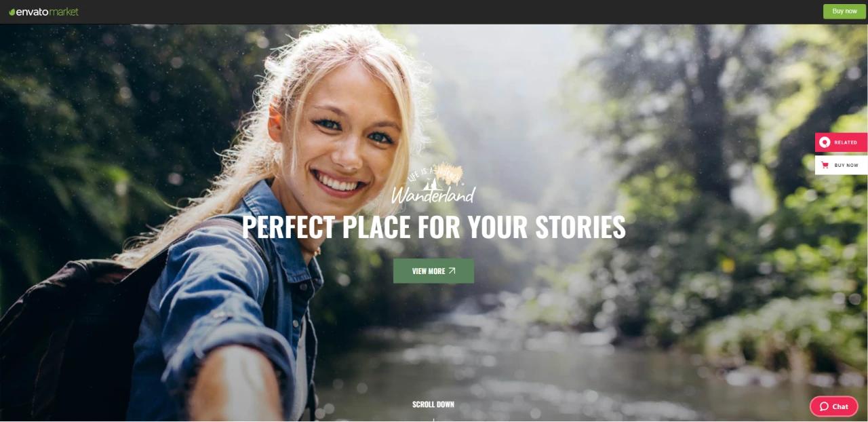
Task: Click the Wanderland script logo
Action: (x=433, y=195)
